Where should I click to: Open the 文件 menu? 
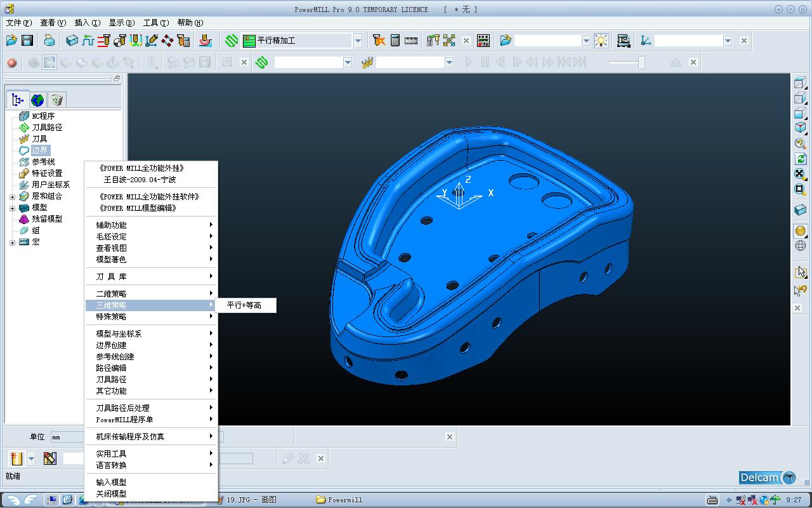tap(18, 22)
